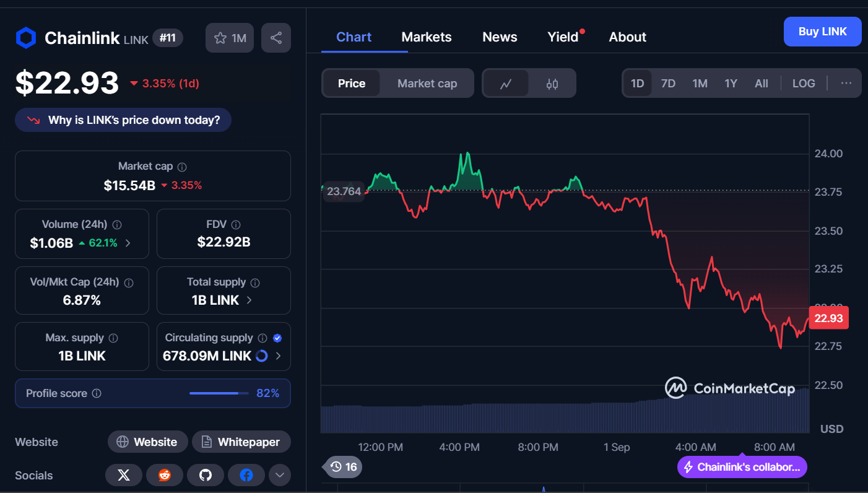868x493 pixels.
Task: Select the 1M time range
Action: pos(700,84)
